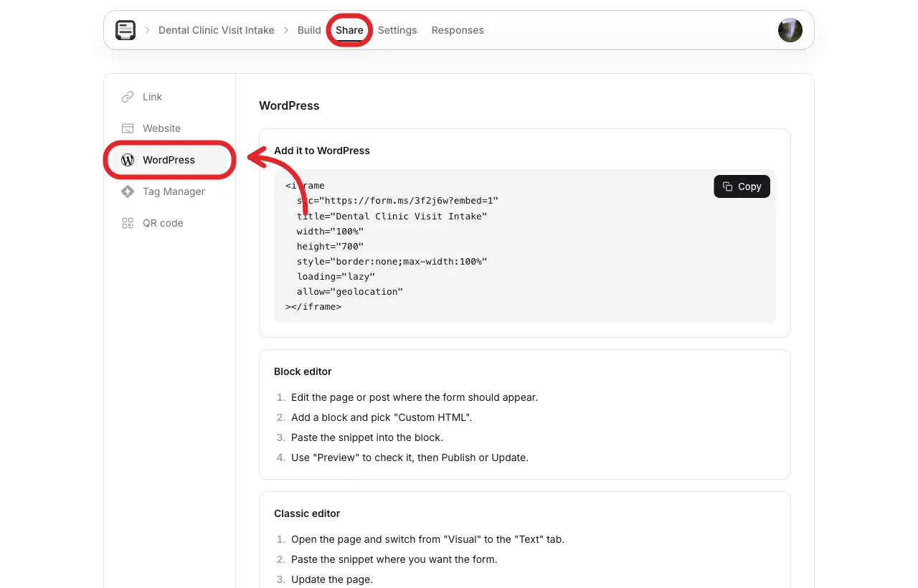This screenshot has width=918, height=588.
Task: Click the allow="geolocation" code line
Action: coord(350,291)
